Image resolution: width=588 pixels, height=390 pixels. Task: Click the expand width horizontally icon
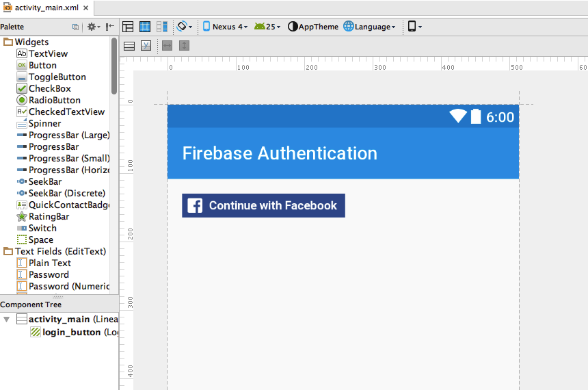coord(168,46)
